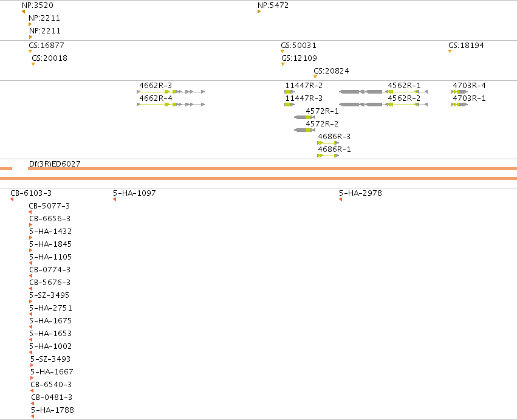
Task: Select the 5-HA-1105 insertion label
Action: 50,257
